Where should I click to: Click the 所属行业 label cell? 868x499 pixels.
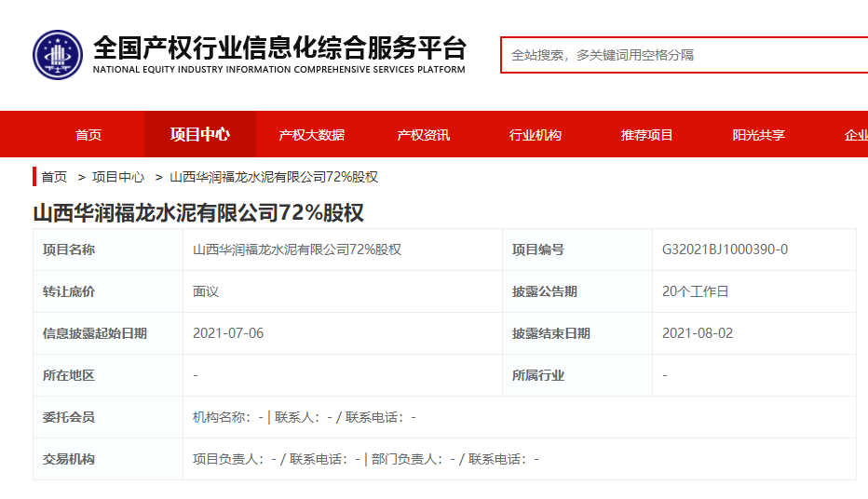tap(577, 375)
